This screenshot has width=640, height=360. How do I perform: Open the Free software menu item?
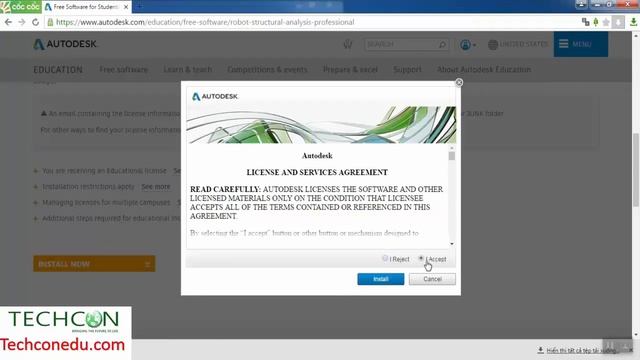pos(123,69)
